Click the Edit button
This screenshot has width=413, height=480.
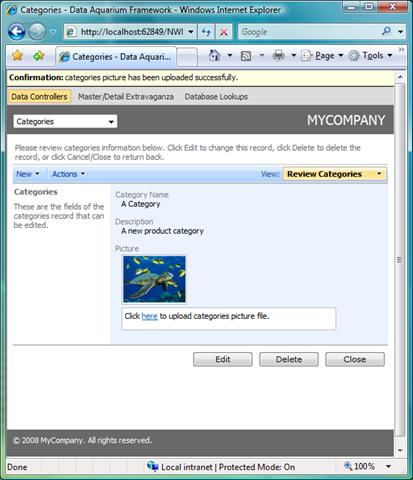(223, 359)
